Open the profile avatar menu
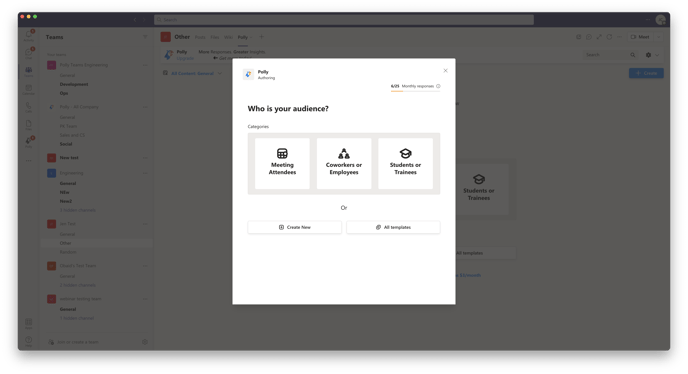This screenshot has height=374, width=688. click(660, 20)
